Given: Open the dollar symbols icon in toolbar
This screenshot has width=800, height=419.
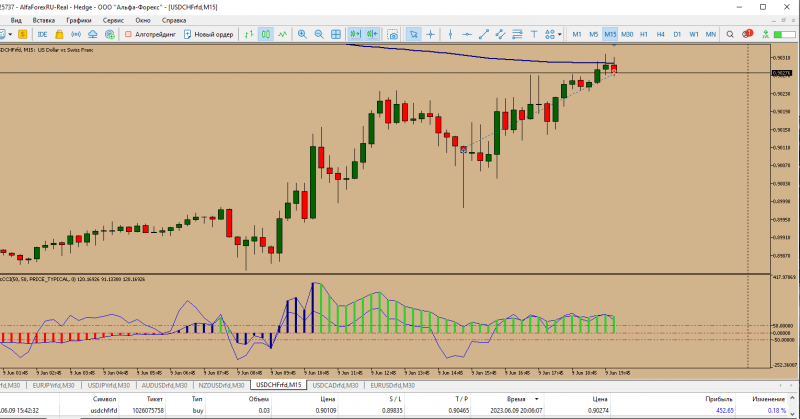Looking at the screenshot, I should point(22,34).
